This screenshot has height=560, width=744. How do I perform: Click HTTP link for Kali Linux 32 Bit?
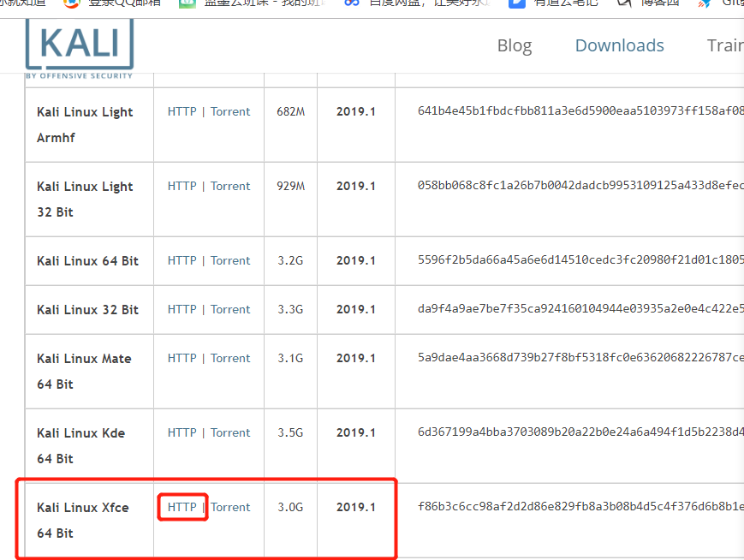(x=182, y=309)
